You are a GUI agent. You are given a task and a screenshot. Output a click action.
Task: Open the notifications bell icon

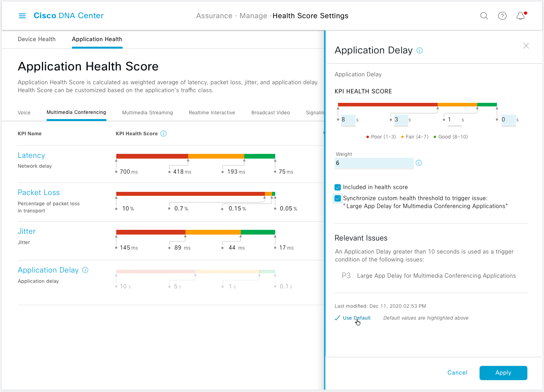point(521,16)
